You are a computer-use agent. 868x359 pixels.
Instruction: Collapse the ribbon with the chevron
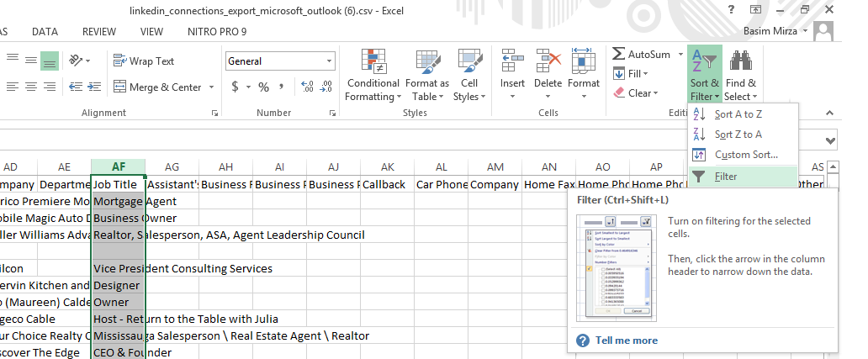click(x=829, y=113)
